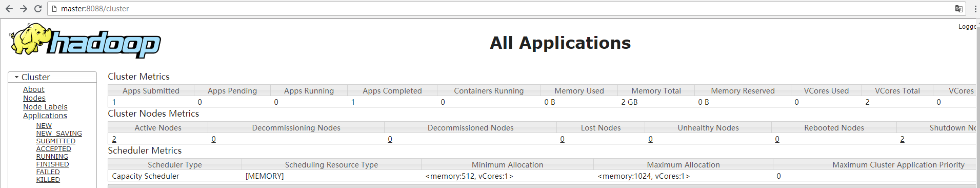Viewport: 980px width, 188px height.
Task: Open the browser three-dot menu
Action: click(x=975, y=9)
